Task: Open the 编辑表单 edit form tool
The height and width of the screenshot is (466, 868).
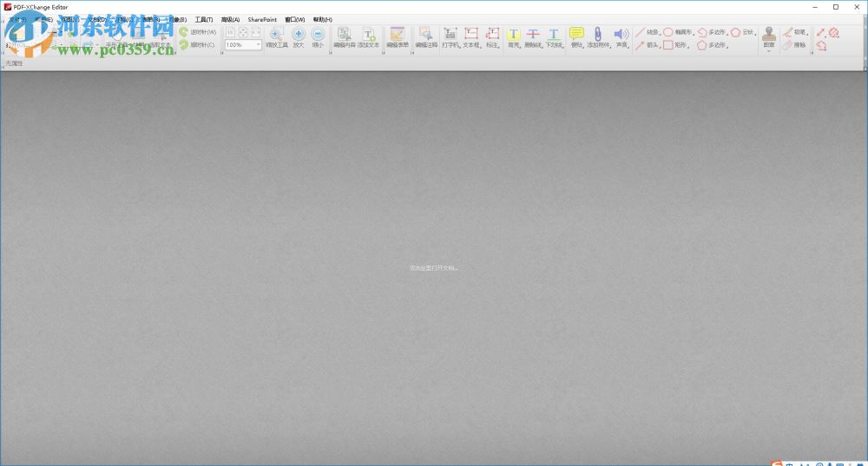Action: point(398,38)
